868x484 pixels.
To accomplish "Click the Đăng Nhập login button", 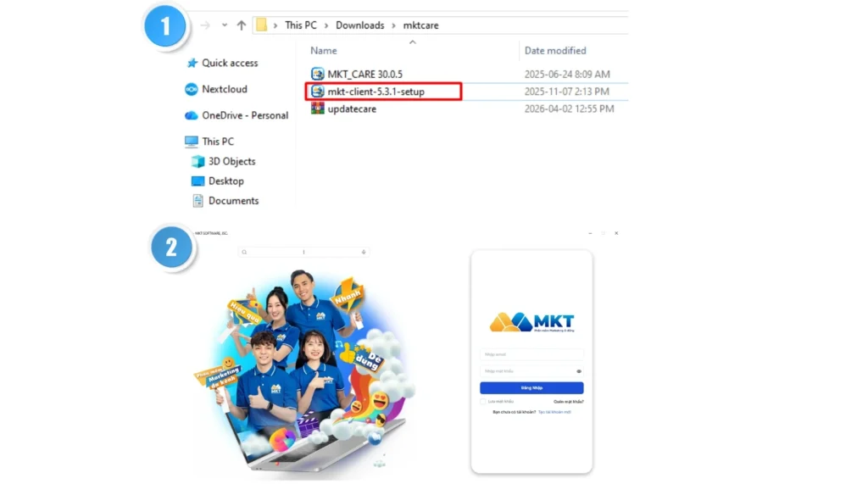I will coord(531,387).
